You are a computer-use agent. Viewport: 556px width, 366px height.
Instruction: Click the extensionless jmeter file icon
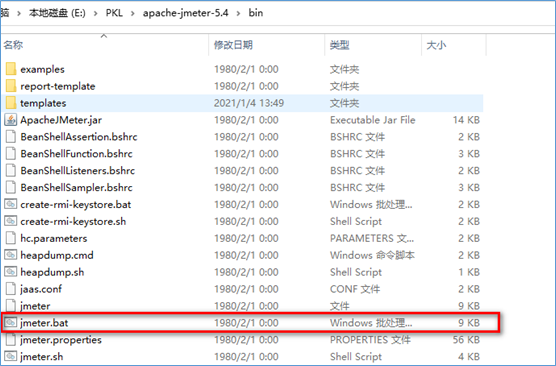point(11,306)
